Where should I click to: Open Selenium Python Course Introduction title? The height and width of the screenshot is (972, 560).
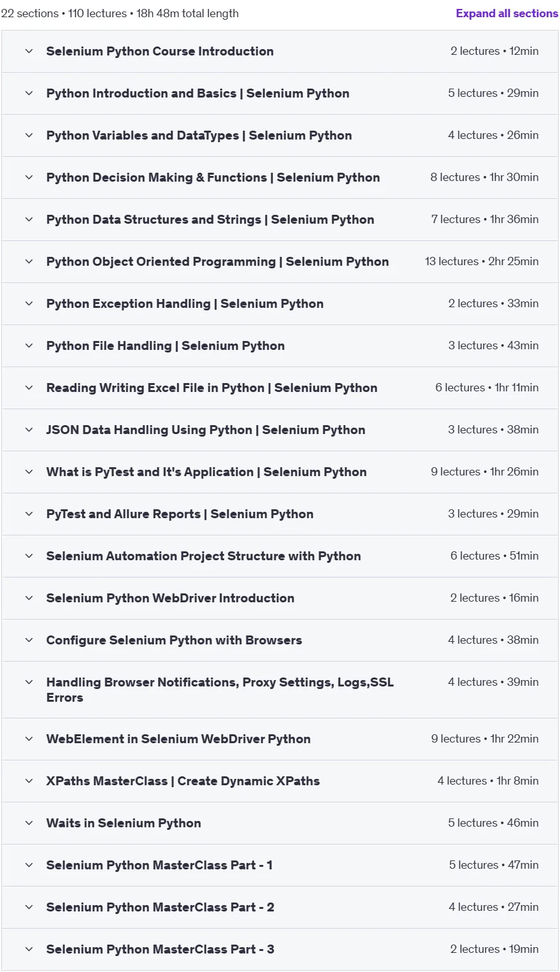160,51
